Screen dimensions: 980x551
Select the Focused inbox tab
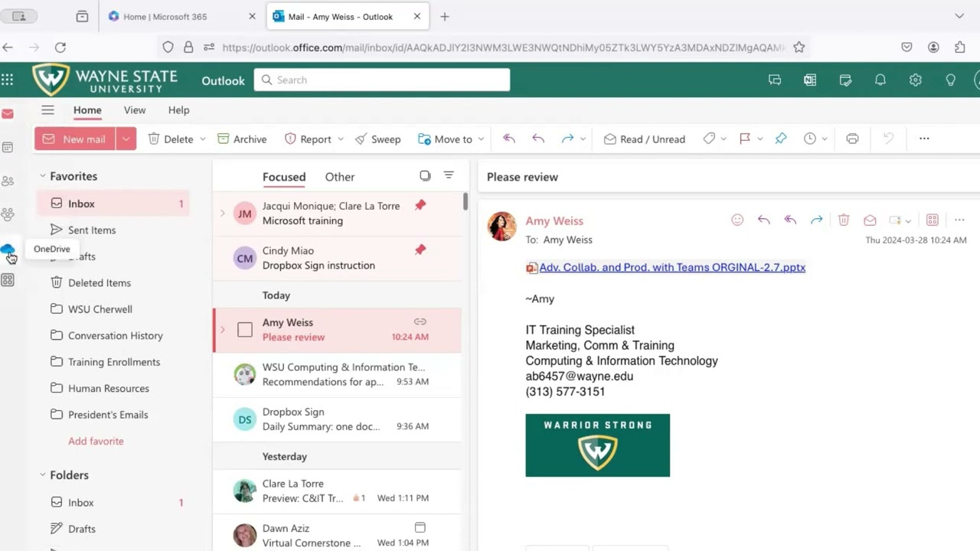[x=284, y=177]
